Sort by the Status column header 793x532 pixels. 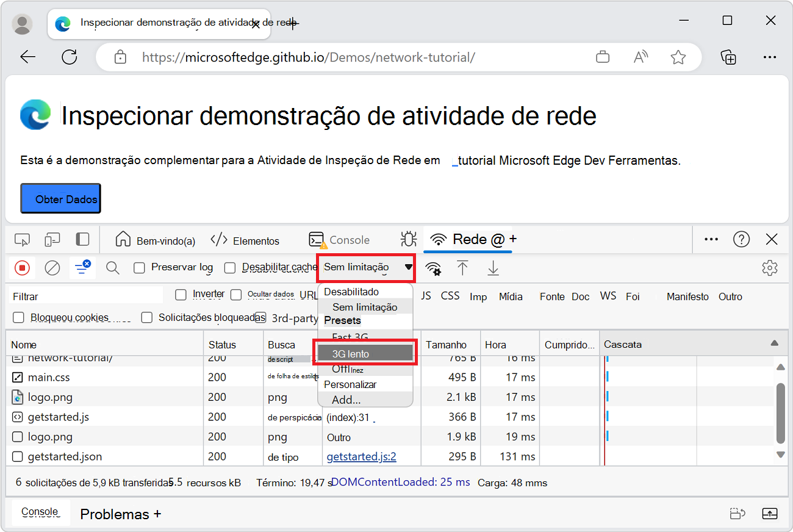[x=233, y=344]
